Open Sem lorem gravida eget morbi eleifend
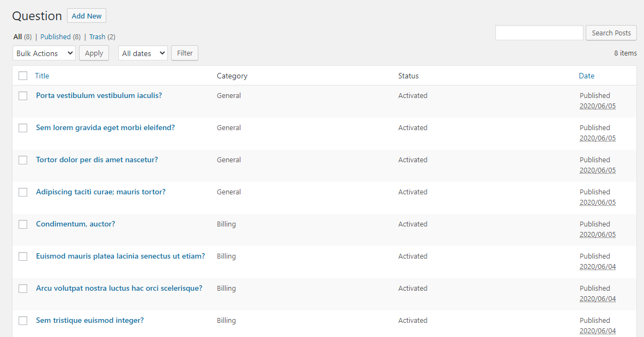Viewport: 644px width, 337px height. pyautogui.click(x=105, y=128)
